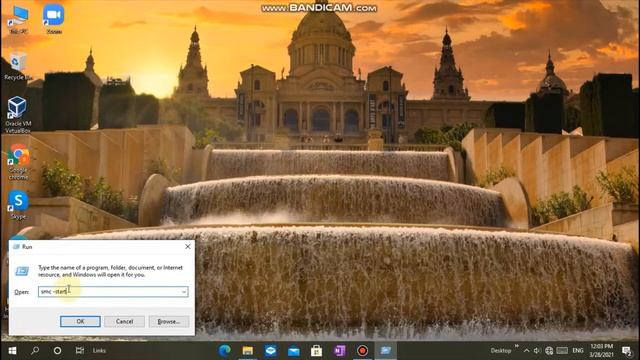Viewport: 640px width, 360px height.
Task: Expand the Open combo box dropdown arrow
Action: click(184, 291)
